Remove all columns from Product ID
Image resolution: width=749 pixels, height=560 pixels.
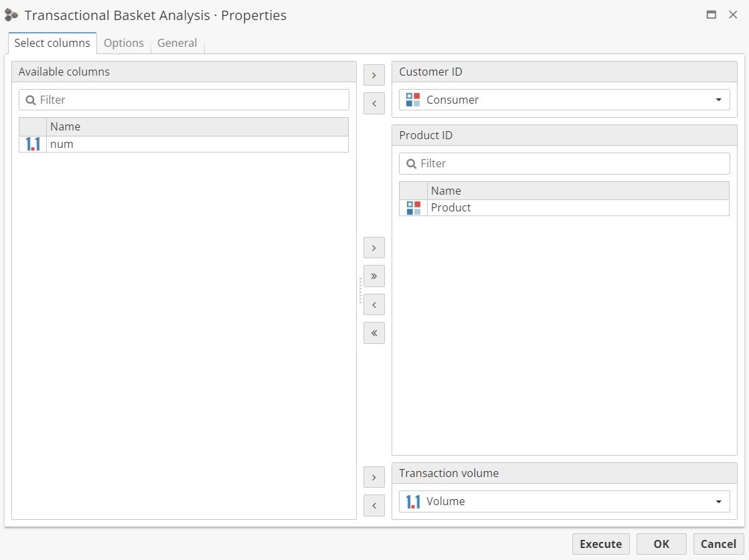tap(373, 333)
